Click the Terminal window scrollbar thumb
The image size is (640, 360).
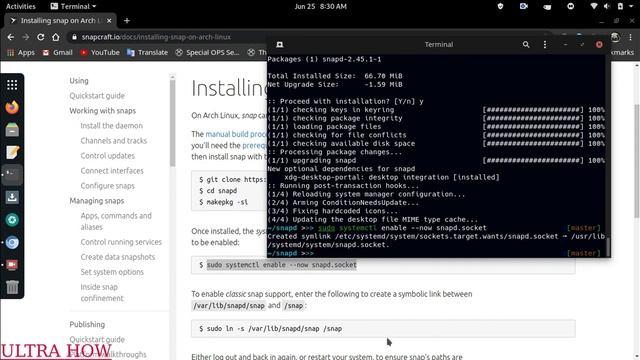(608, 247)
